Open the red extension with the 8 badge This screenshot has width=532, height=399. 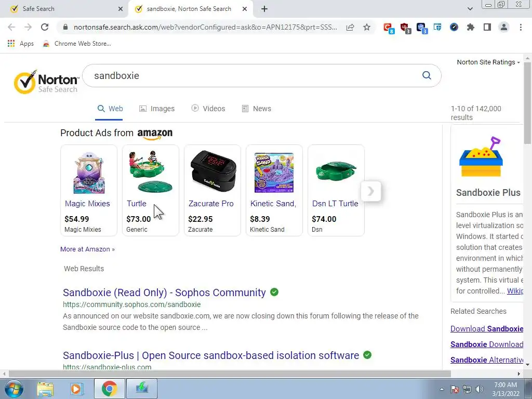tap(388, 28)
